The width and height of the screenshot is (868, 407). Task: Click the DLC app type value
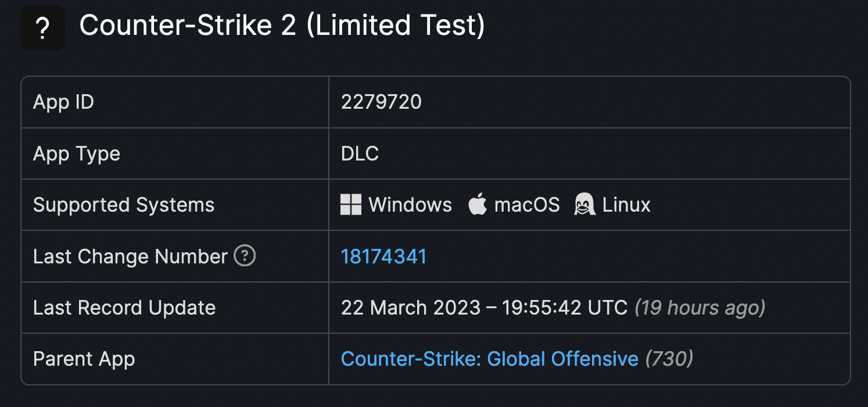click(360, 153)
